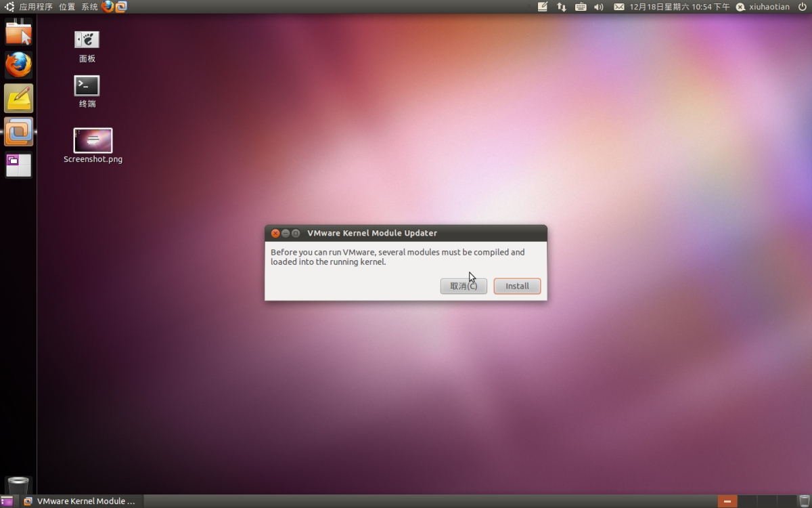This screenshot has width=812, height=508.
Task: Open the trash applet in bottom panel
Action: [803, 501]
